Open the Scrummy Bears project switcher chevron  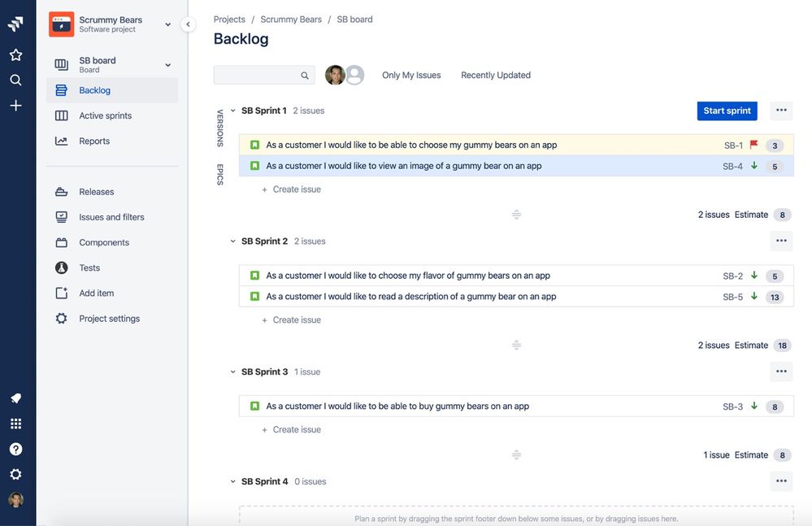167,24
